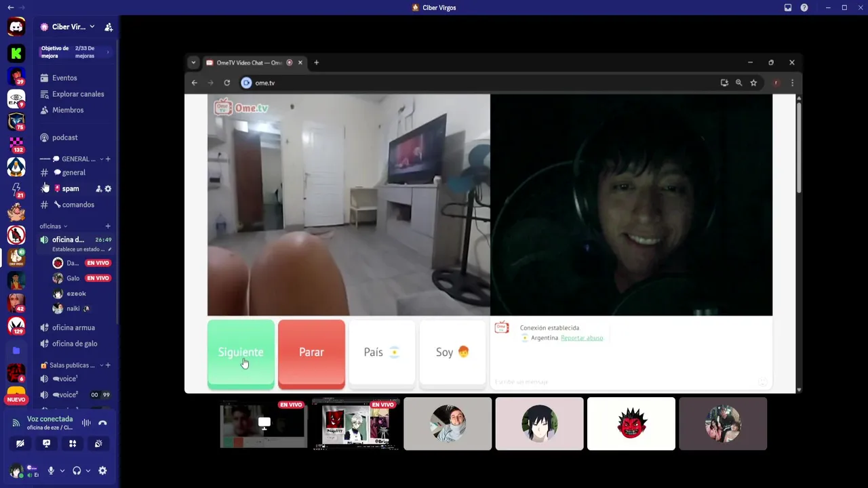Close the OmeTV Video Chat tab
The image size is (868, 488).
click(300, 62)
